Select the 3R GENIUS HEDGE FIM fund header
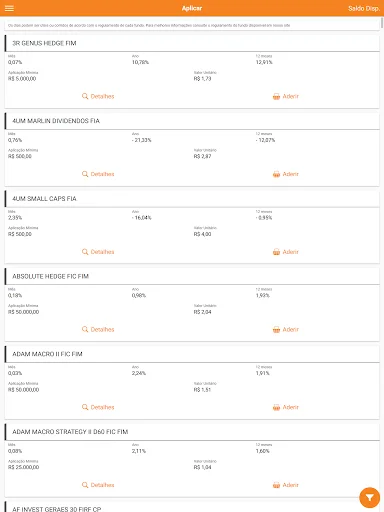 point(192,43)
